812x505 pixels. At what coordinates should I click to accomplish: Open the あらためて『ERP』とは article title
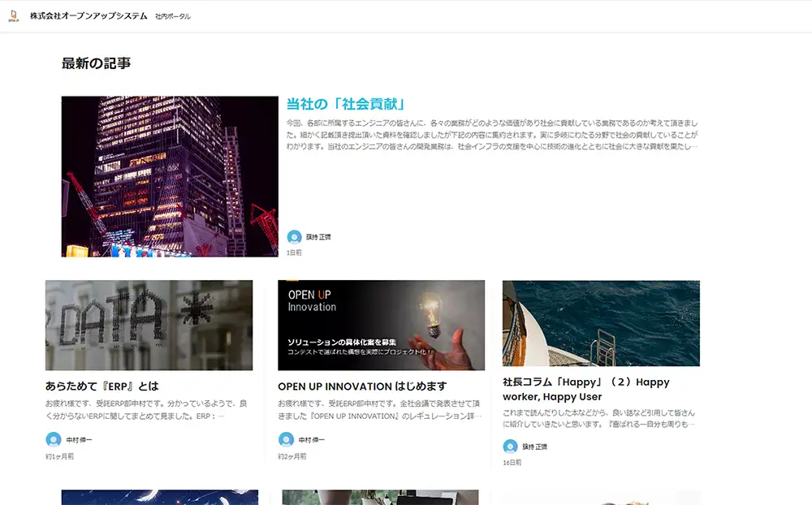coord(102,386)
